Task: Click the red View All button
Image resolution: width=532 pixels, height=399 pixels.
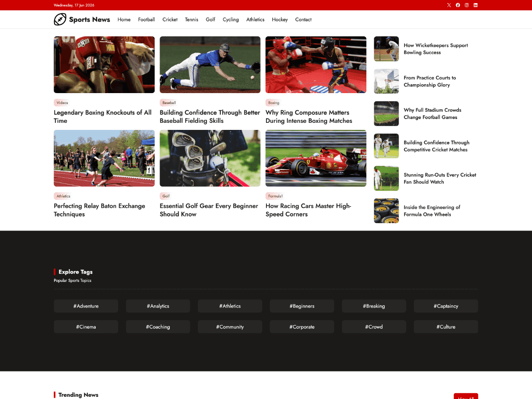Action: pos(466,396)
